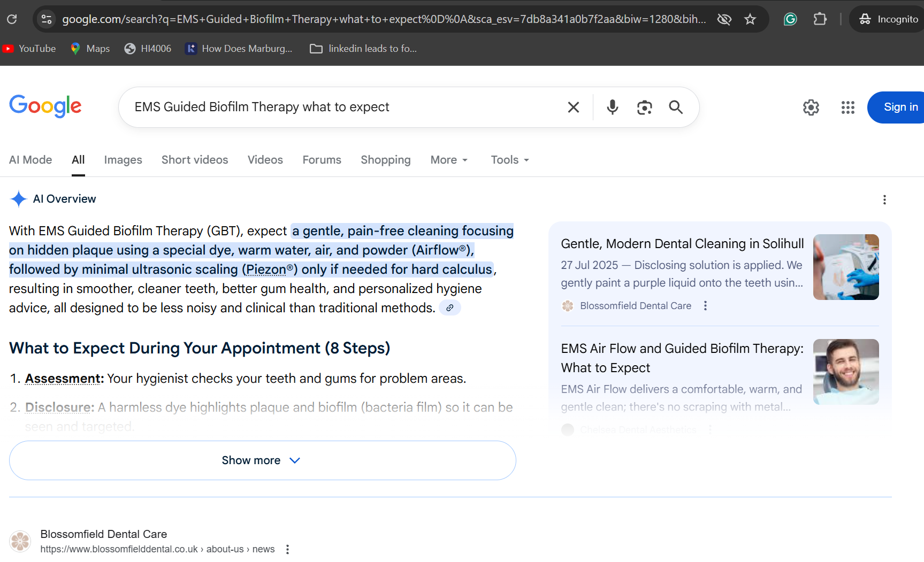The image size is (924, 562).
Task: Search by image with Lens icon
Action: [644, 107]
